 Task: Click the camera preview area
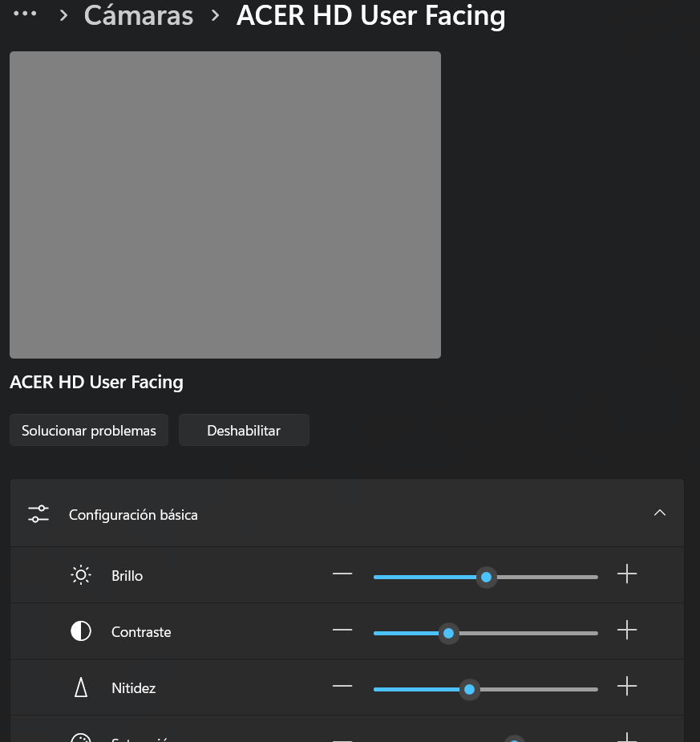coord(225,205)
